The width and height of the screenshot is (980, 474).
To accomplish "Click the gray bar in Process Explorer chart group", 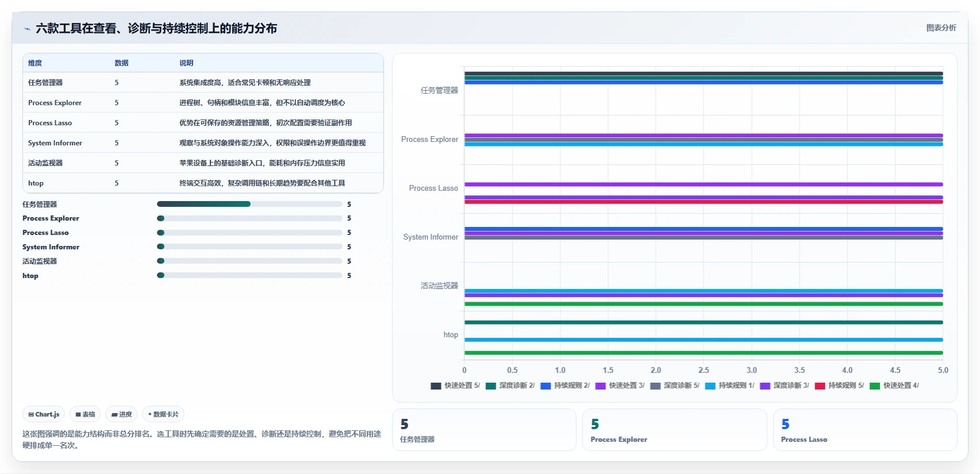I will tap(704, 140).
